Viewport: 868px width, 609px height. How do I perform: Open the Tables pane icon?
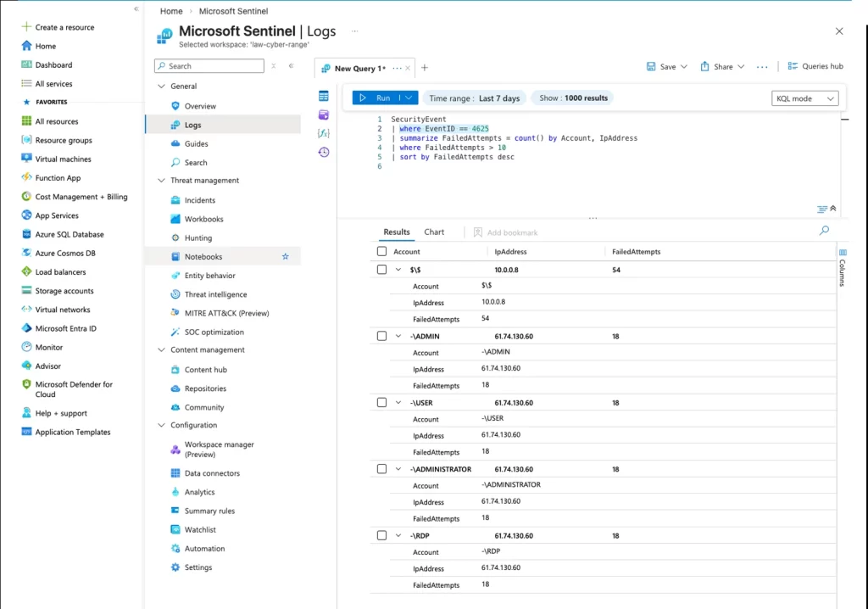[323, 94]
